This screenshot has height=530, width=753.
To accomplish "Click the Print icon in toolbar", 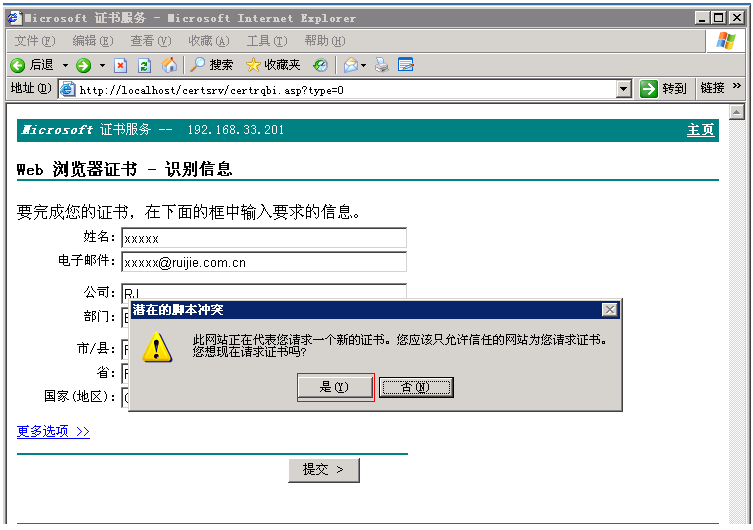I will tap(381, 65).
